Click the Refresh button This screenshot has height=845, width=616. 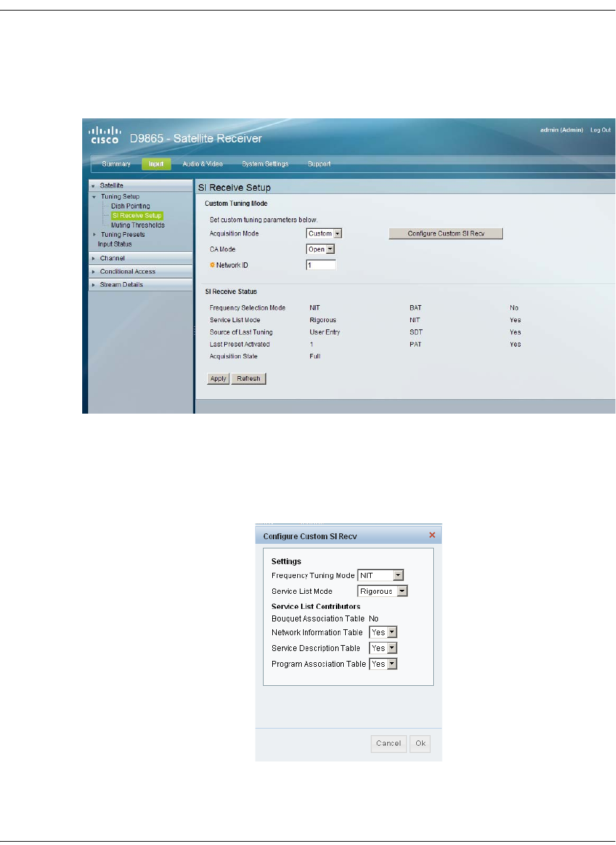(248, 379)
